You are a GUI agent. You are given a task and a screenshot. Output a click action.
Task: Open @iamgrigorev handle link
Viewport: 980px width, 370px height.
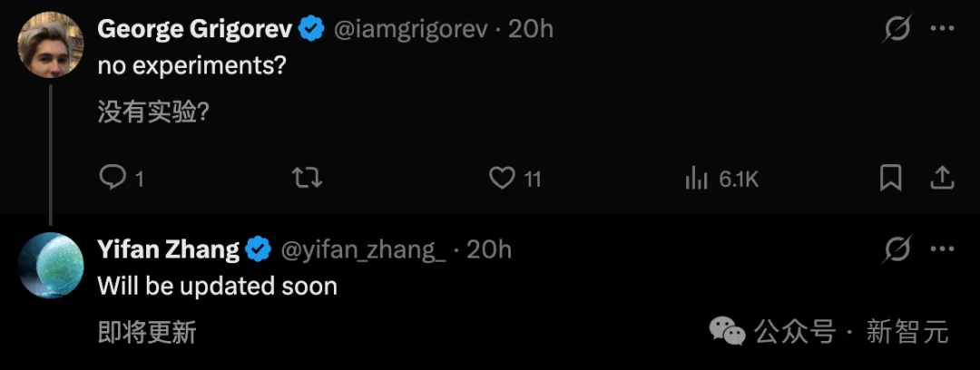tap(413, 30)
